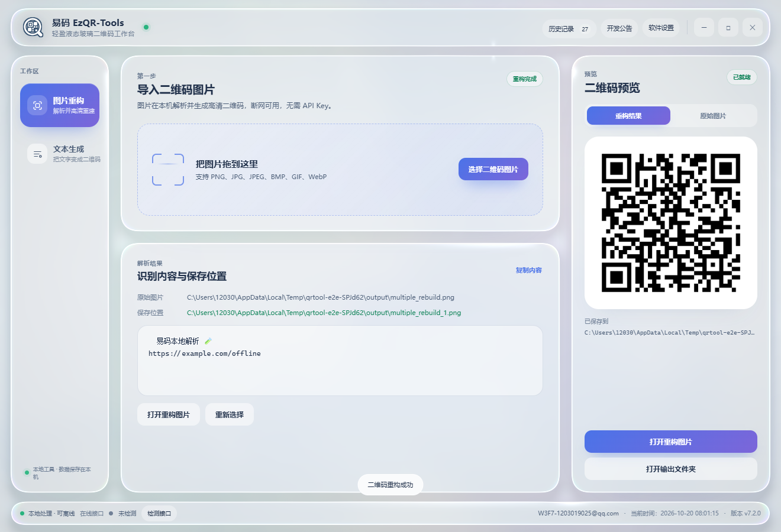Open the 开发公告 announcements

coord(619,28)
